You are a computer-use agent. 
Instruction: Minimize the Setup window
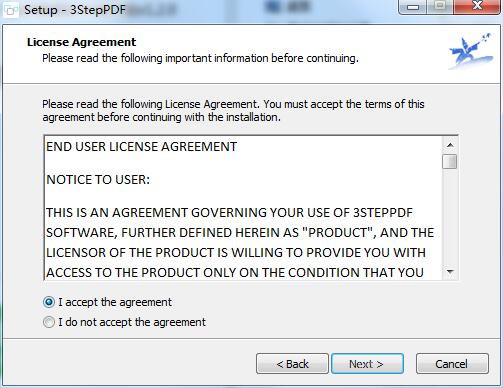(x=413, y=7)
